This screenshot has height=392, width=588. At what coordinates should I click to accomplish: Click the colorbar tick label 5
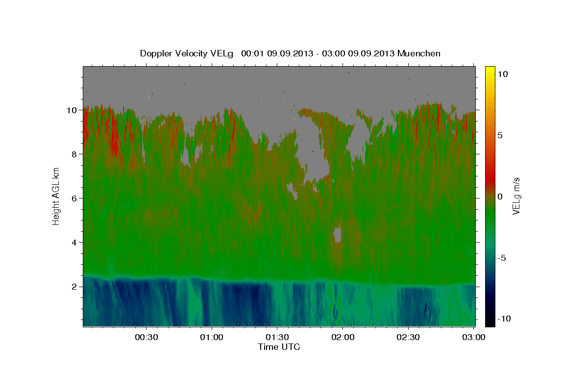pos(500,135)
